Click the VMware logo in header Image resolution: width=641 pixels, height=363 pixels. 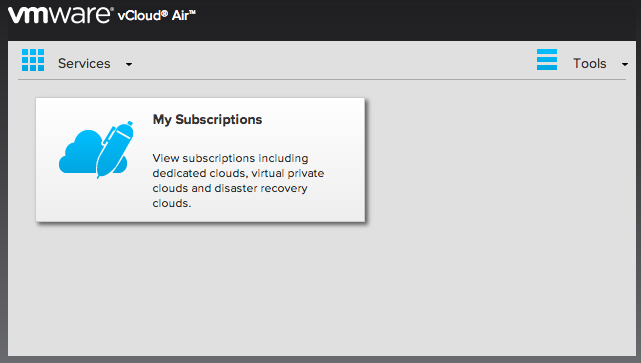[x=60, y=15]
